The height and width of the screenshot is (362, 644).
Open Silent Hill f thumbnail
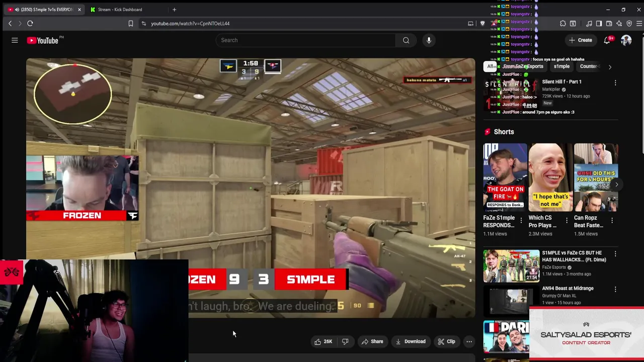pyautogui.click(x=511, y=95)
